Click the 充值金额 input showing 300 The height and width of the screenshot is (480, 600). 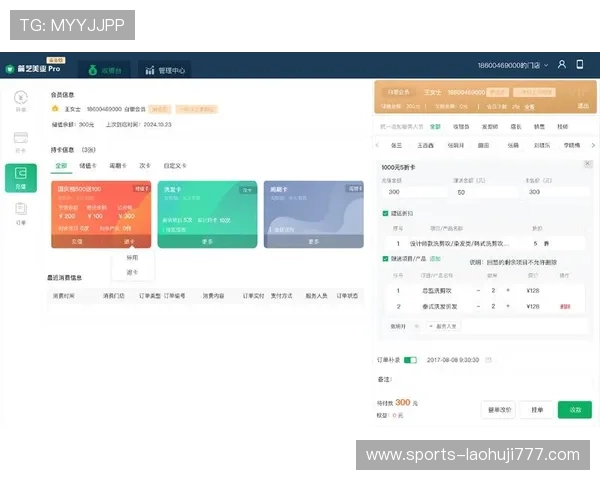pos(414,192)
